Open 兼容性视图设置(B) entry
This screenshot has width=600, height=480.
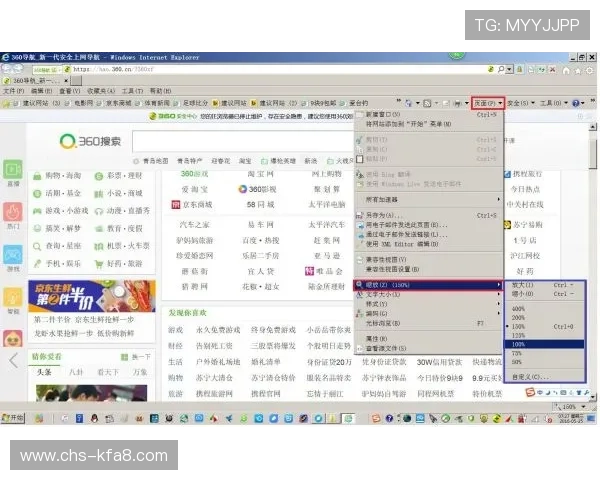[x=428, y=269]
